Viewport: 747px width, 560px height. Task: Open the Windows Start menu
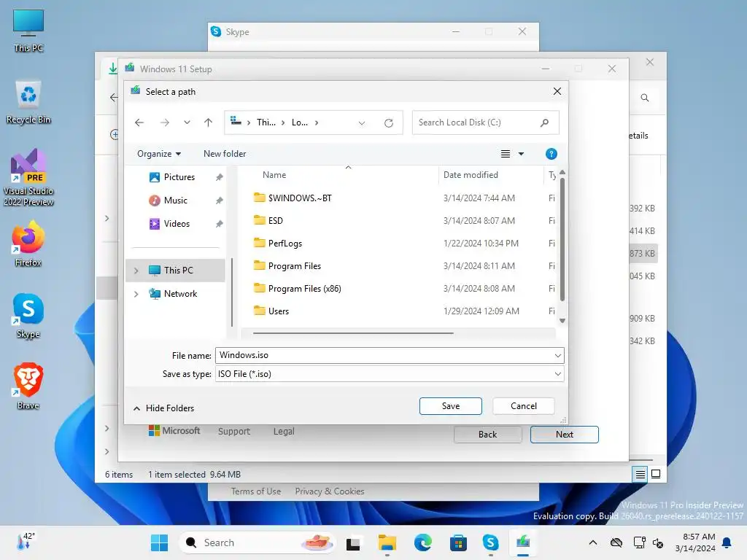[159, 542]
